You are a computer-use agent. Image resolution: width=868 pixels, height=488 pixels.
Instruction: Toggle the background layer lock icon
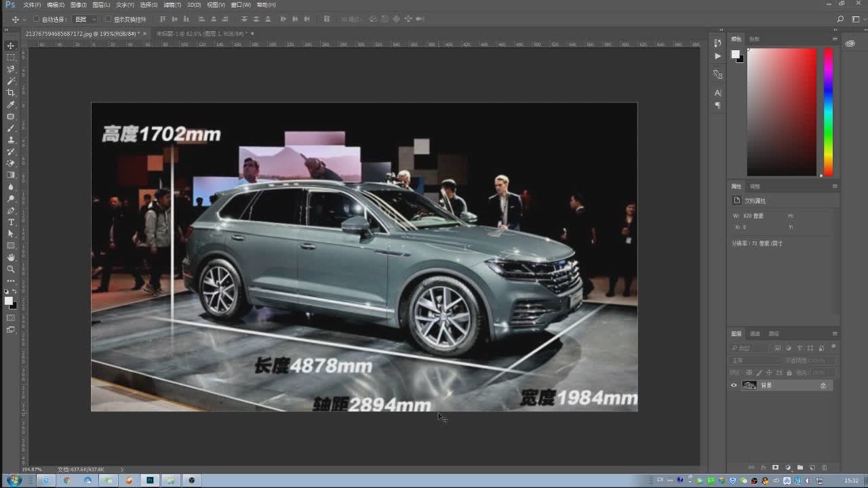(x=823, y=386)
